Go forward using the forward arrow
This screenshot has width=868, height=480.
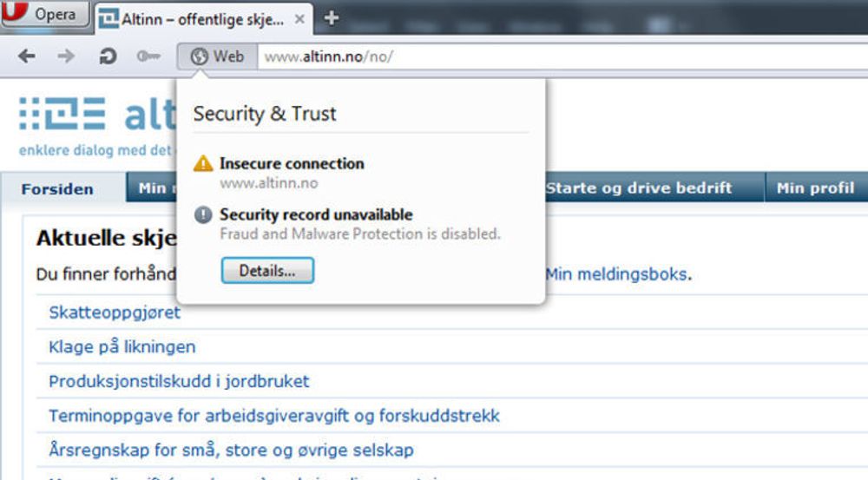pyautogui.click(x=66, y=56)
